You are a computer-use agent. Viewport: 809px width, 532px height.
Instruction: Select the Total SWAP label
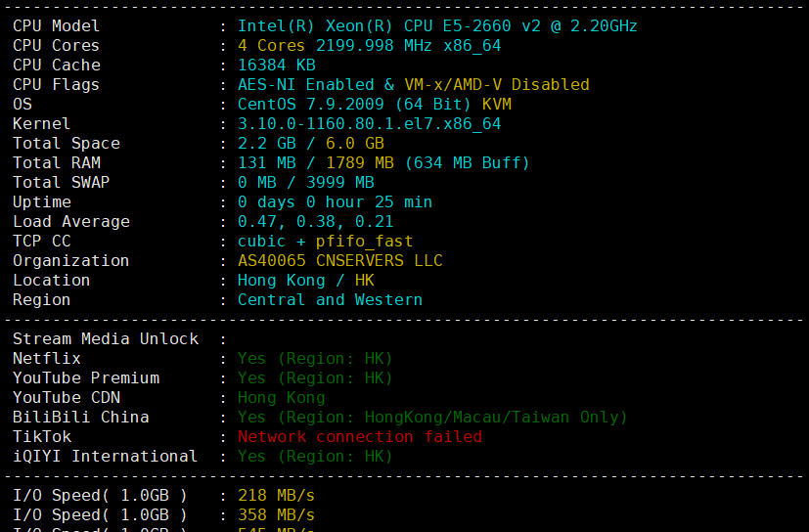point(61,183)
